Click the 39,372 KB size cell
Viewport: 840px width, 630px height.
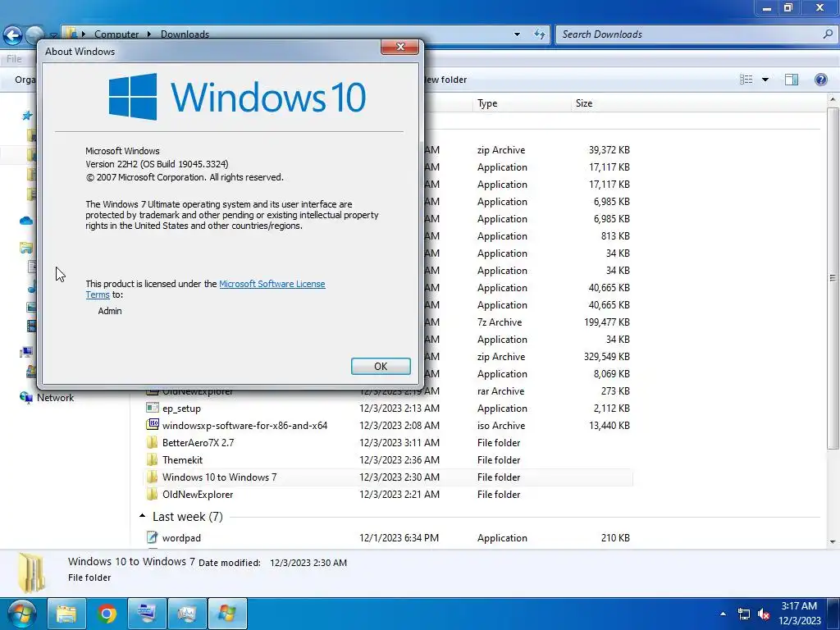click(x=609, y=150)
